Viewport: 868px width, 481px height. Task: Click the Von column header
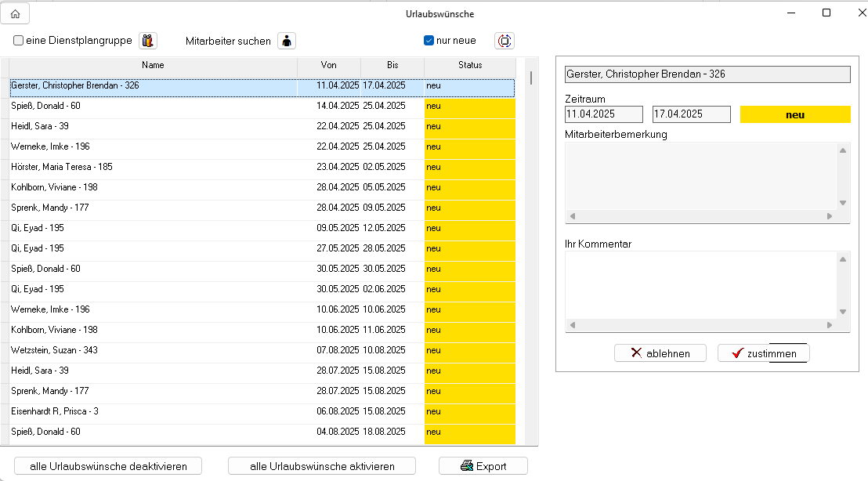(329, 66)
